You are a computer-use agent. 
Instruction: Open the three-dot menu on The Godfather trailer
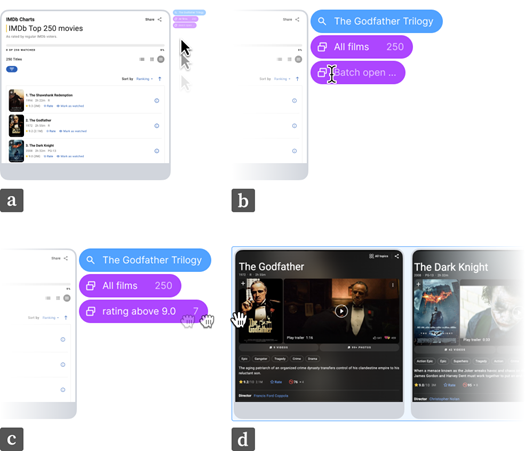pyautogui.click(x=393, y=285)
